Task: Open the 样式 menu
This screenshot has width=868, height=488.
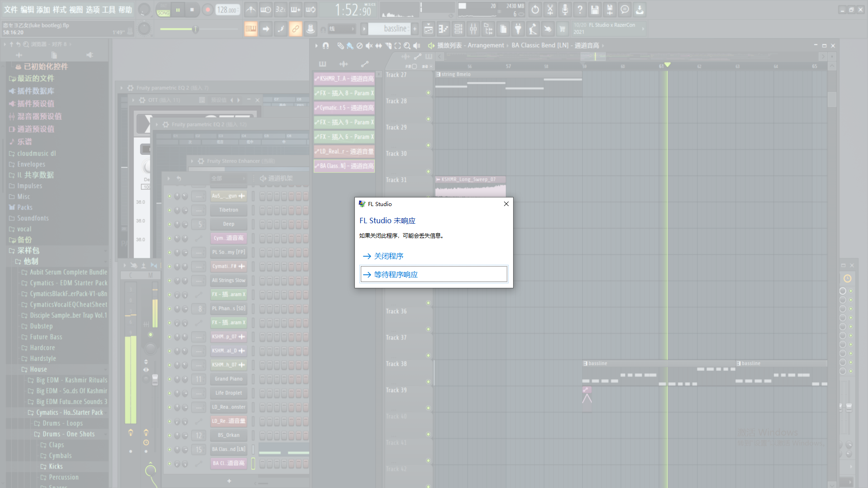Action: coord(60,9)
